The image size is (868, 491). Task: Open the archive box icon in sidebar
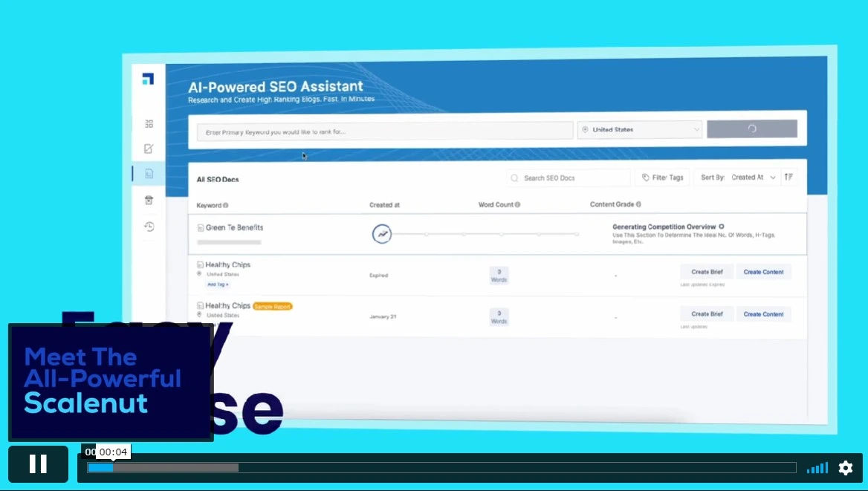tap(149, 201)
